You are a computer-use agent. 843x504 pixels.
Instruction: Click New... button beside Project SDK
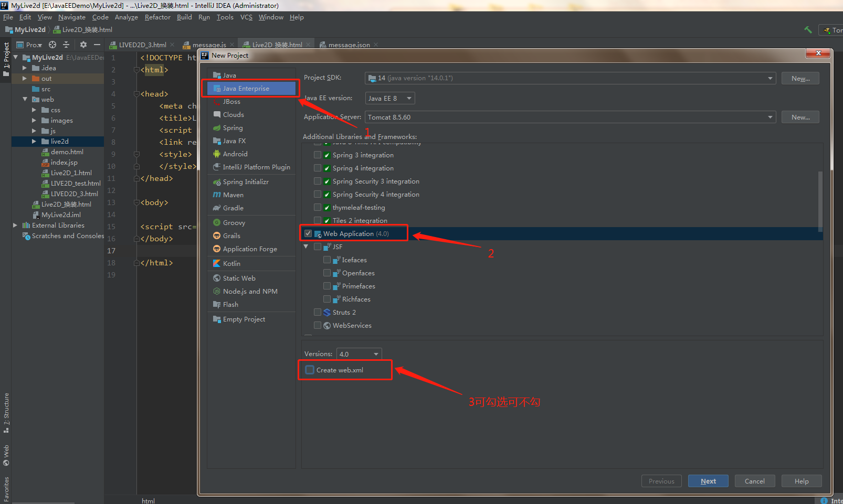click(800, 79)
